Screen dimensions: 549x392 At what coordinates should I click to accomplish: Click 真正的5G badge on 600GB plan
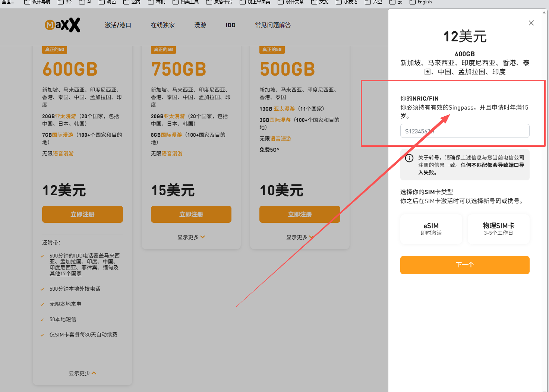click(54, 50)
